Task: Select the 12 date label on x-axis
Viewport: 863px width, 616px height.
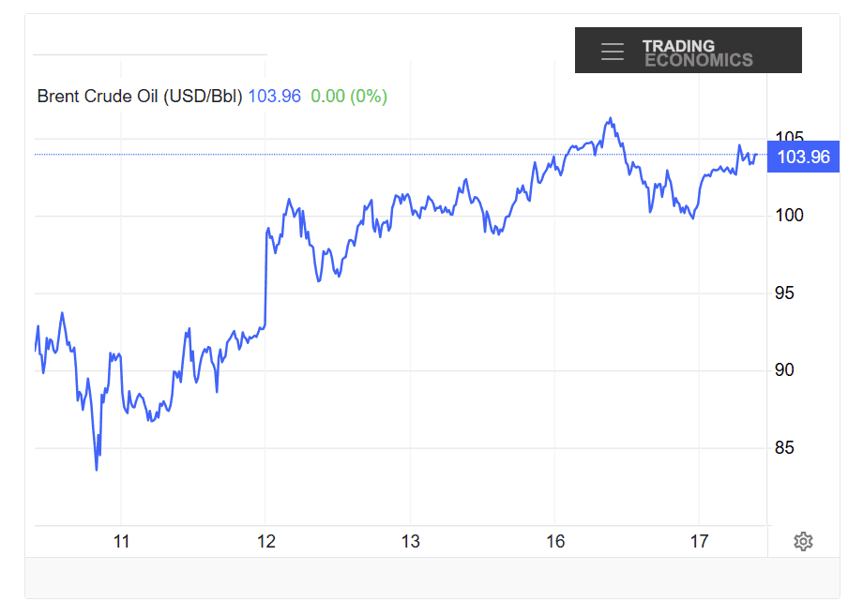Action: pos(266,541)
